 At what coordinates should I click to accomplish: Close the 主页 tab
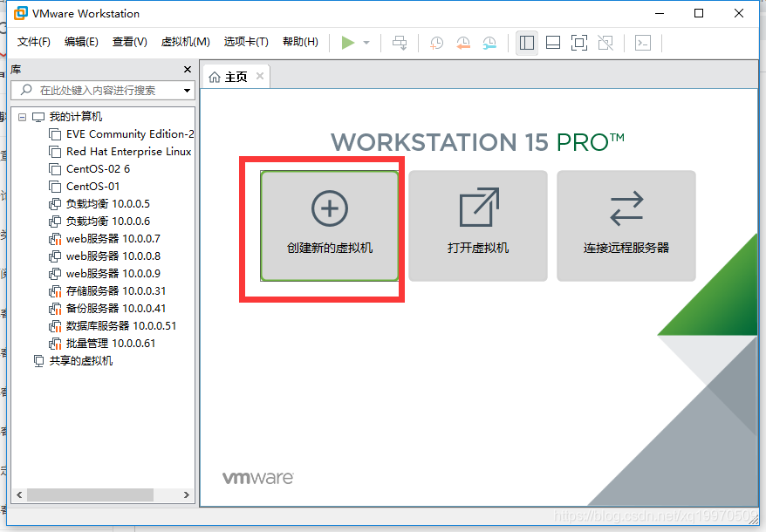[260, 76]
